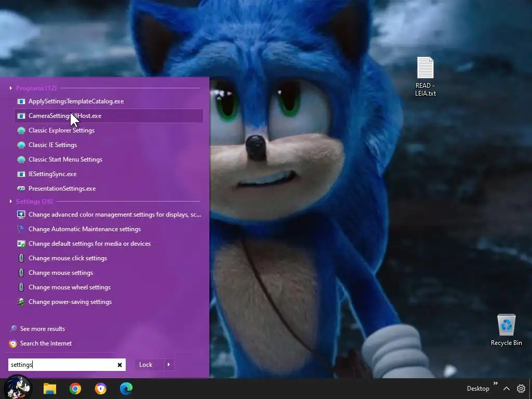
Task: Click the mouse wheel settings icon
Action: (21, 287)
